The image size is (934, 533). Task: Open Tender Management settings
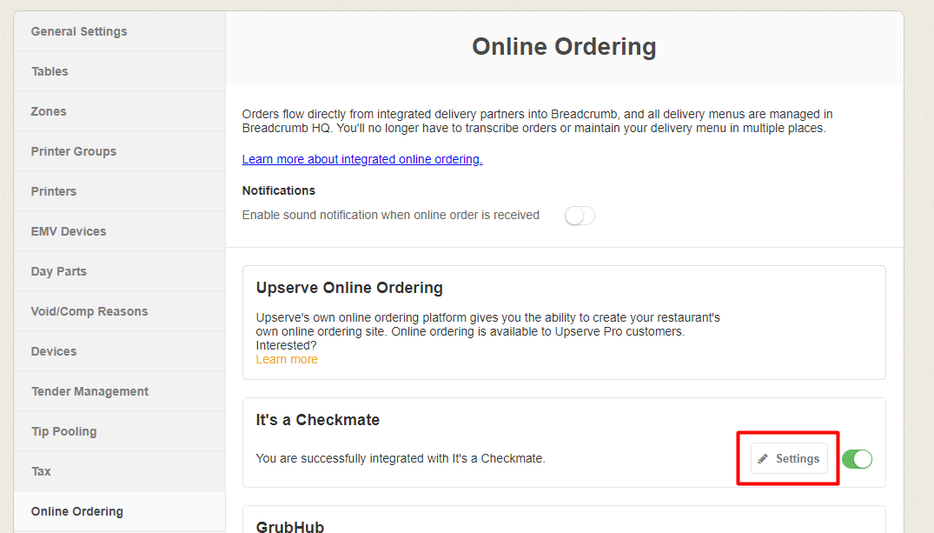pos(90,391)
